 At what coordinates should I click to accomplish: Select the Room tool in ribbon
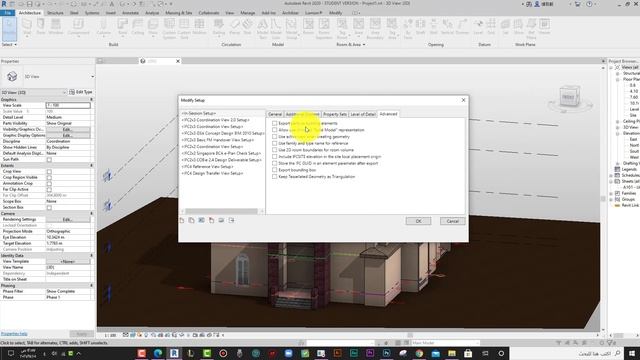pos(308,27)
